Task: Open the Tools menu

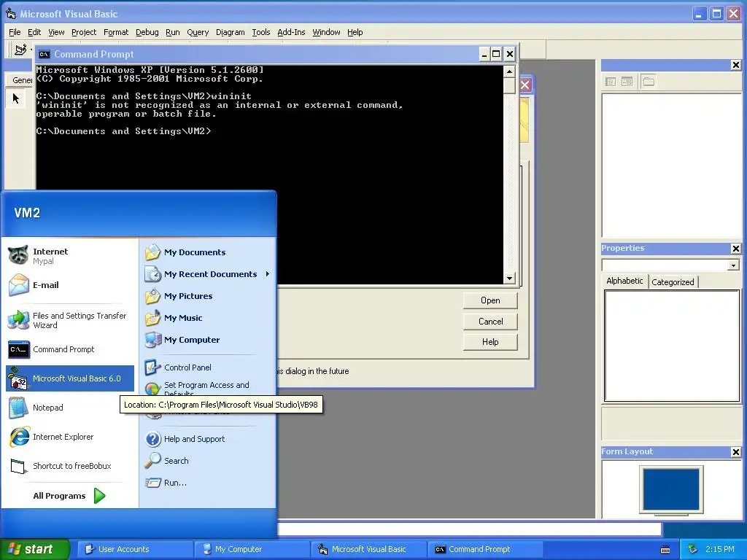Action: [261, 32]
